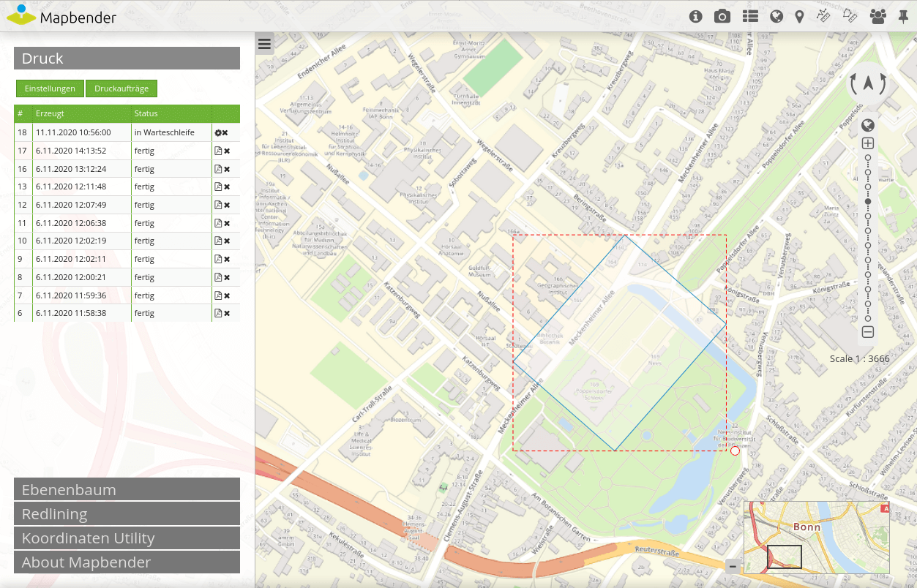
Task: Select the topmost zoom level on slider
Action: point(868,158)
